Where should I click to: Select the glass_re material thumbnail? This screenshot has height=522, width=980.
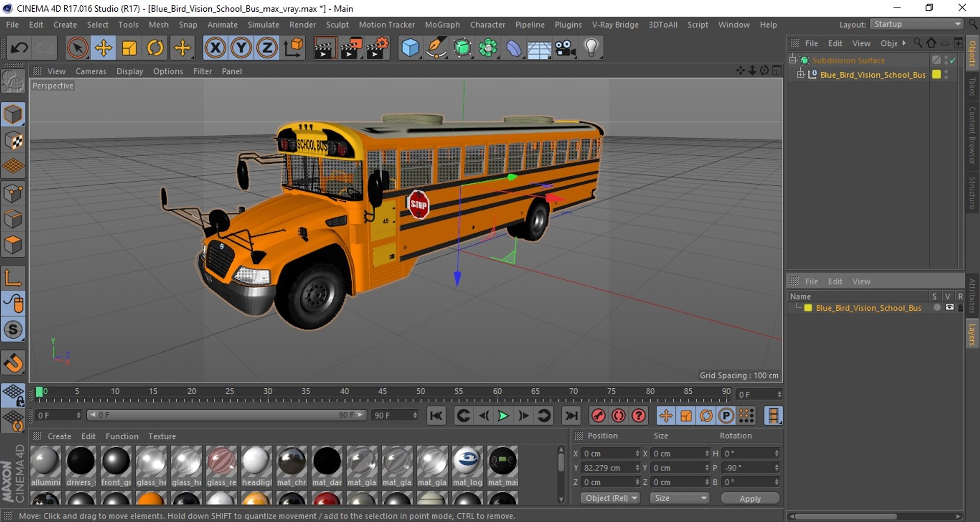tap(222, 466)
